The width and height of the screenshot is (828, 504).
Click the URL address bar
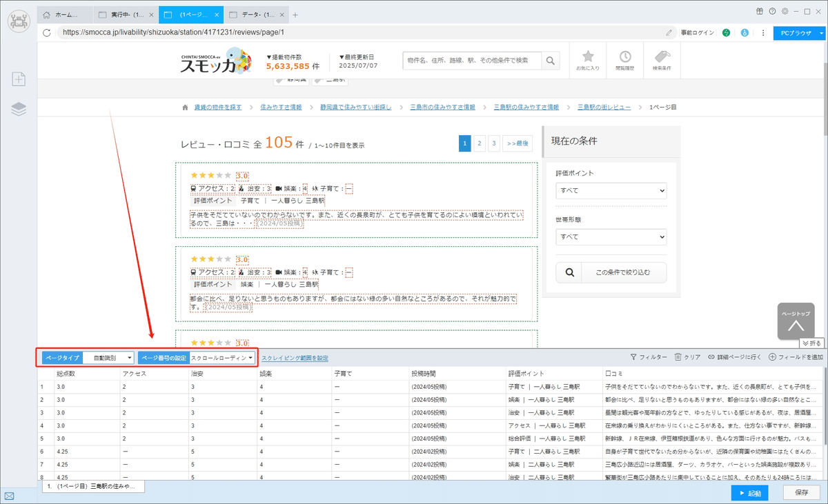(x=359, y=32)
